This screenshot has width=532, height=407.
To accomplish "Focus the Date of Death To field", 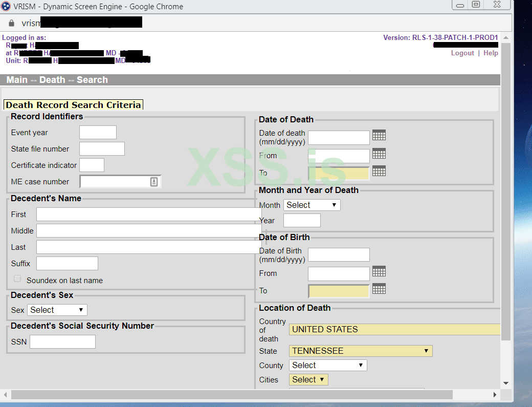I will tap(339, 173).
